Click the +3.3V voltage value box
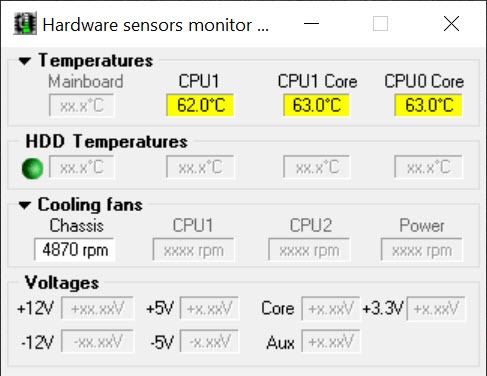 (436, 308)
